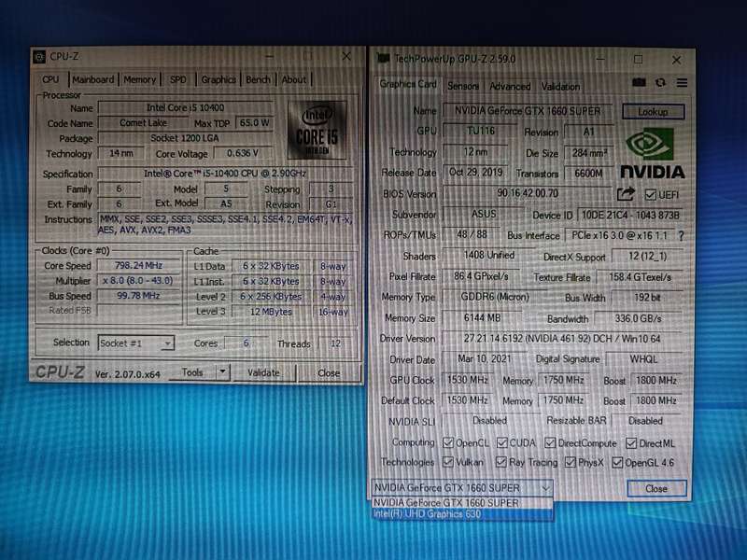747x560 pixels.
Task: Click the Digital Signature value WHQL
Action: click(643, 359)
